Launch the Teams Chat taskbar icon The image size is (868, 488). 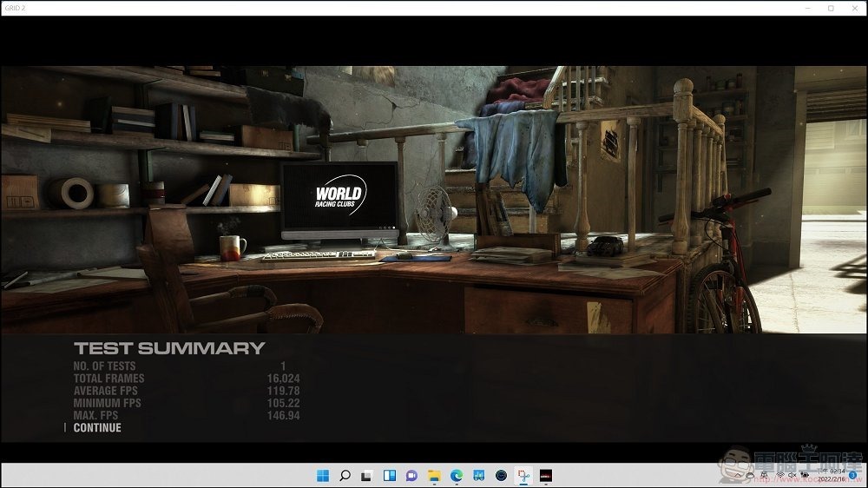pos(411,475)
